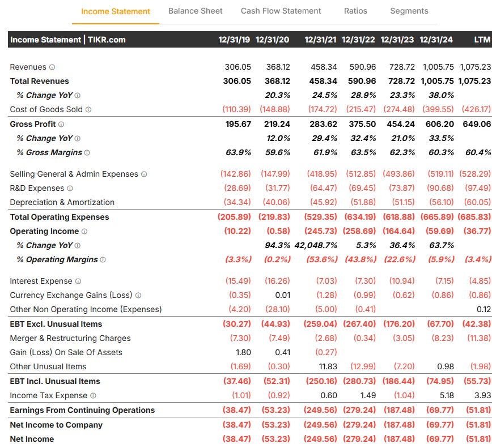
Task: Go to the Segments tab
Action: pyautogui.click(x=409, y=11)
